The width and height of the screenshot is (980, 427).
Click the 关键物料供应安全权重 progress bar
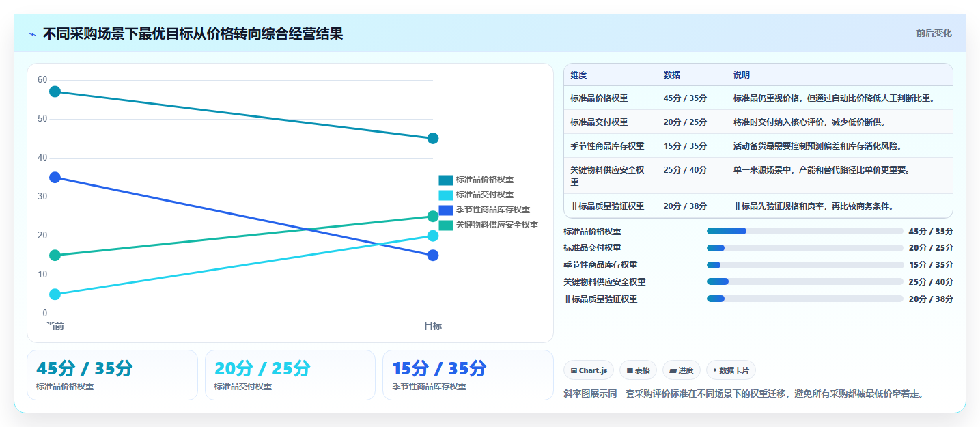pyautogui.click(x=805, y=281)
